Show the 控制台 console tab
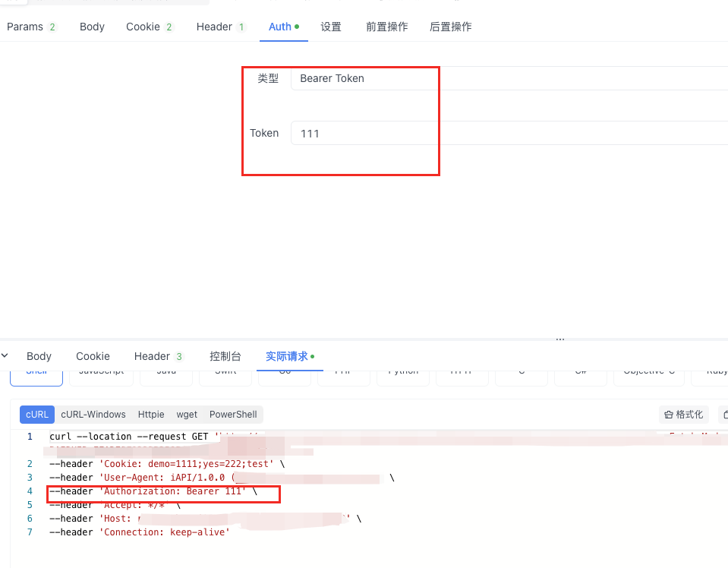The height and width of the screenshot is (568, 728). point(225,356)
